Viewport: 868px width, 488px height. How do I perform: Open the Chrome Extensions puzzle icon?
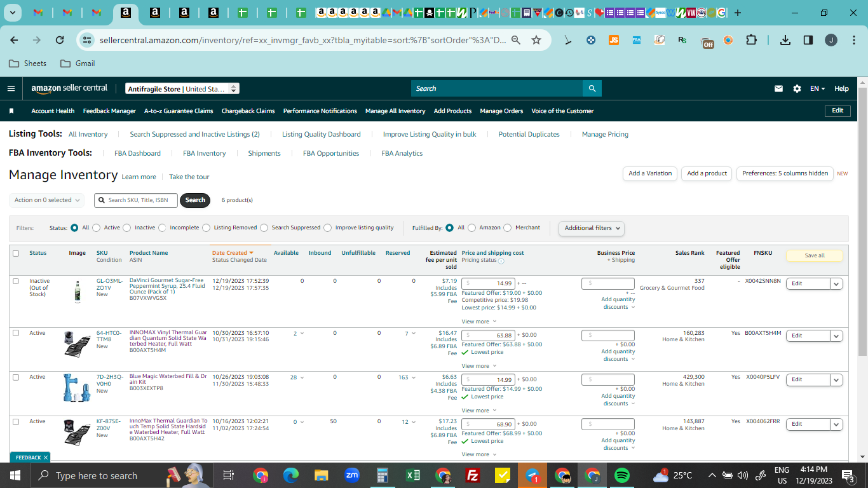click(x=751, y=40)
